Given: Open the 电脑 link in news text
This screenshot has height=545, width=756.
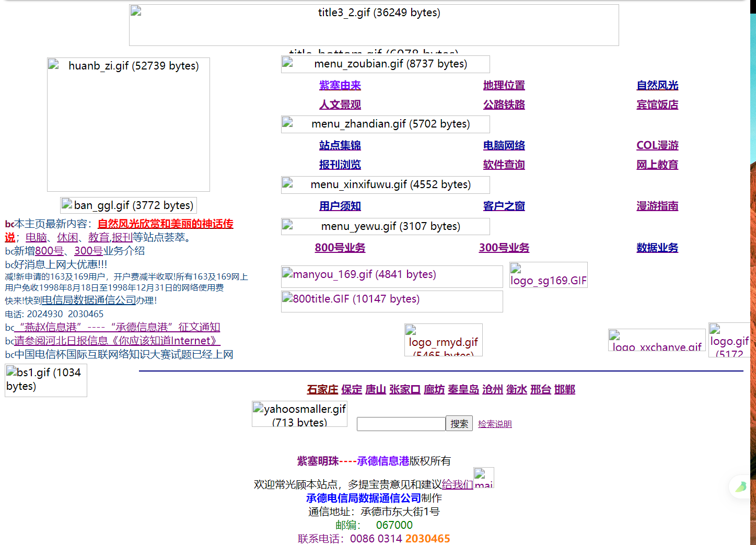Looking at the screenshot, I should [x=36, y=237].
